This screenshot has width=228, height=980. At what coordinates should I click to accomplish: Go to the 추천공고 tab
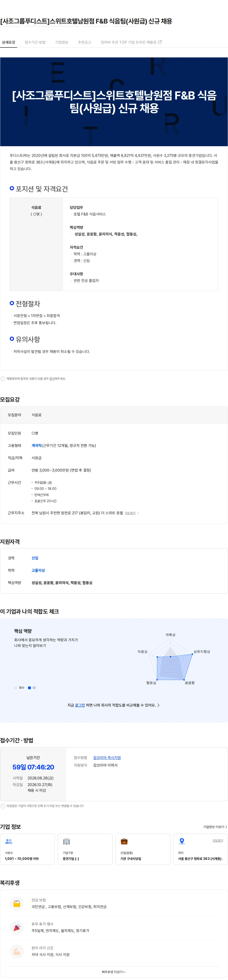point(85,42)
